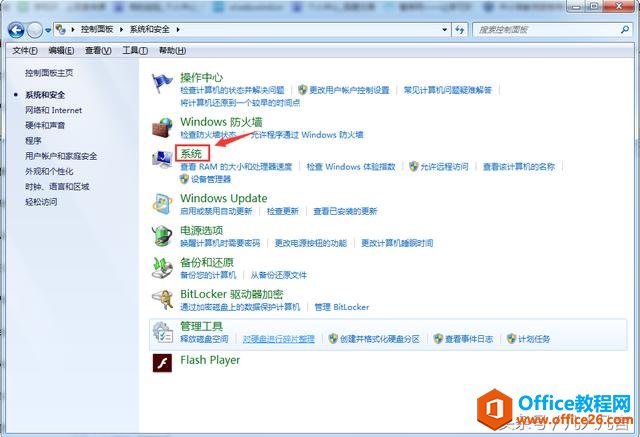Screen dimensions: 640x437
Task: Open the 工具(T) menu
Action: click(x=135, y=51)
